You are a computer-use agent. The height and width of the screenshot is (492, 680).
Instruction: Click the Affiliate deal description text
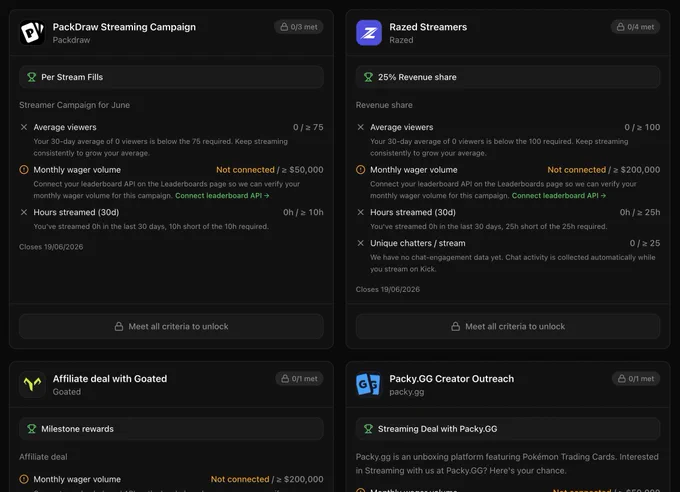point(43,457)
